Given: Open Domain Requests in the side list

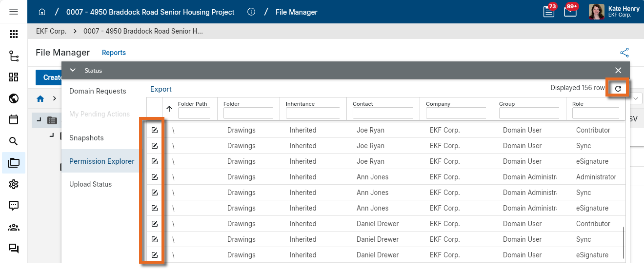Looking at the screenshot, I should click(98, 91).
